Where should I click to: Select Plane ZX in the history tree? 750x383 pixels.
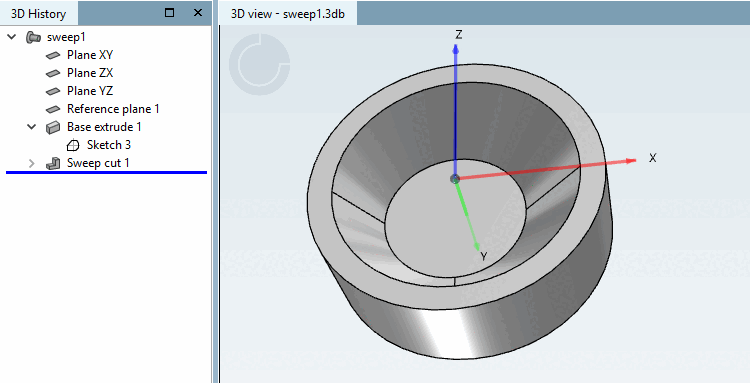(x=90, y=73)
